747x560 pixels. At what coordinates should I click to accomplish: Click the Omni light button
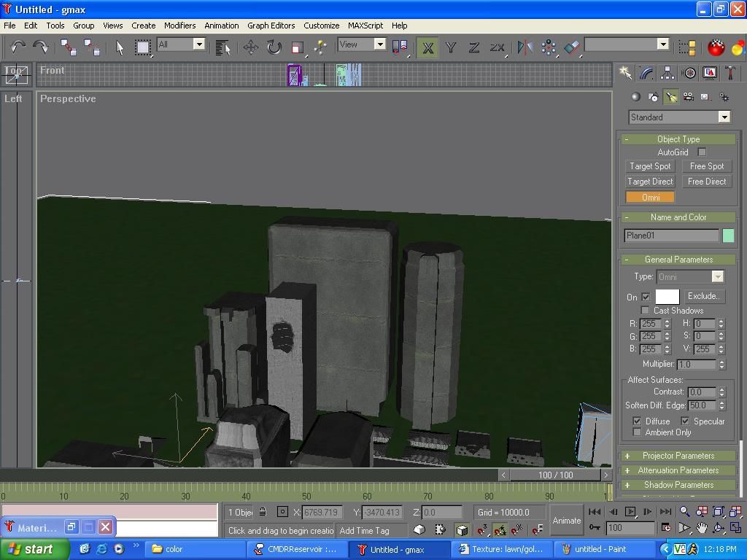(x=650, y=197)
